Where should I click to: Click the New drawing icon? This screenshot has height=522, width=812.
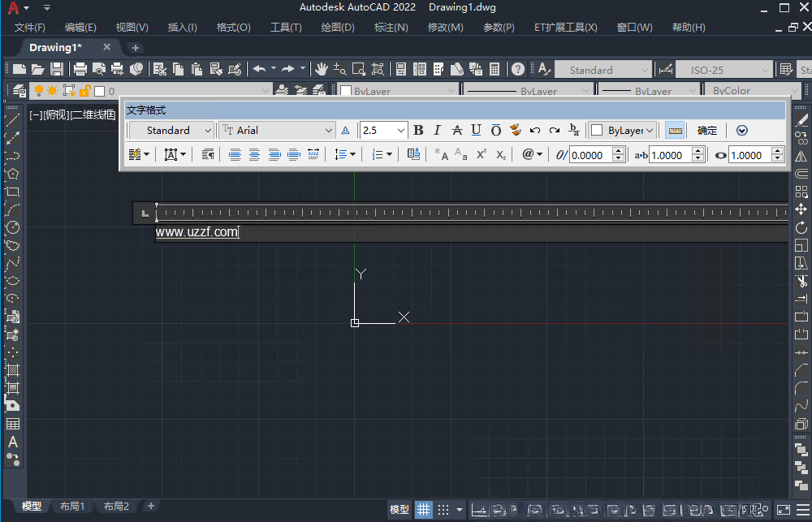coord(19,69)
